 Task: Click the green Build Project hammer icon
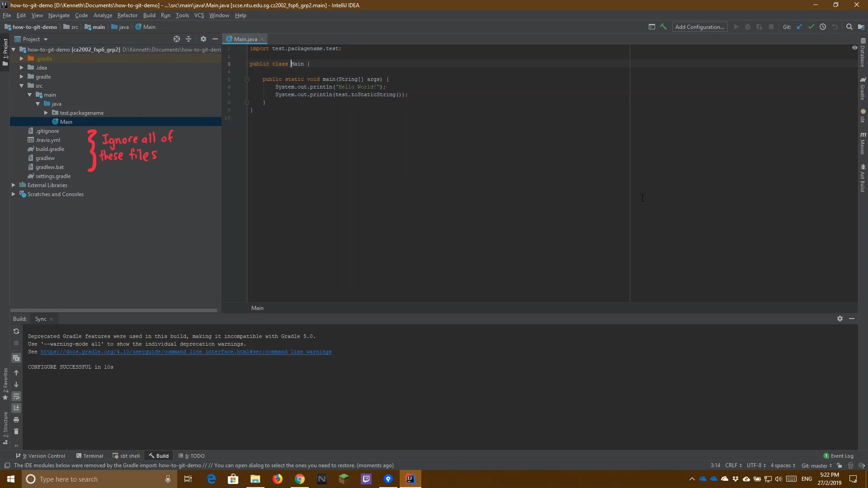[663, 27]
